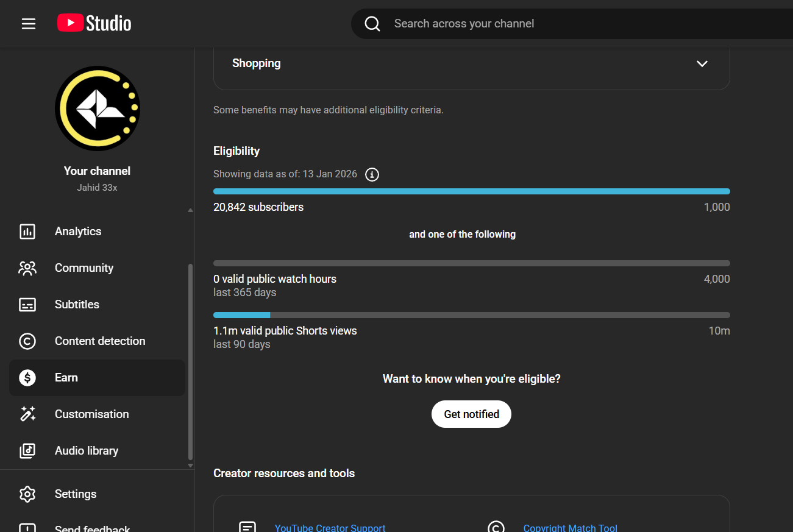Click the channel profile picture thumbnail
793x532 pixels.
pyautogui.click(x=98, y=108)
